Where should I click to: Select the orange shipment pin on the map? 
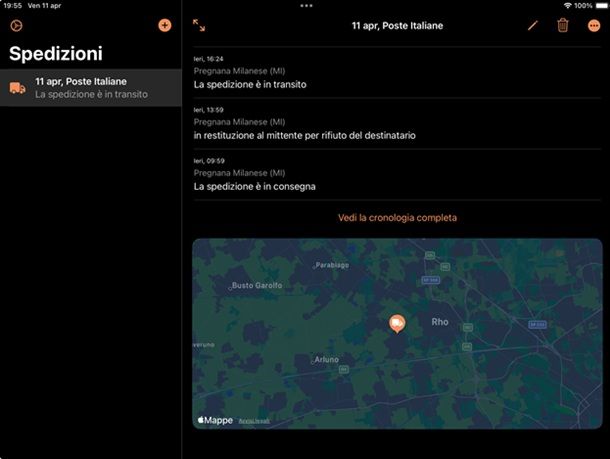coord(397,324)
